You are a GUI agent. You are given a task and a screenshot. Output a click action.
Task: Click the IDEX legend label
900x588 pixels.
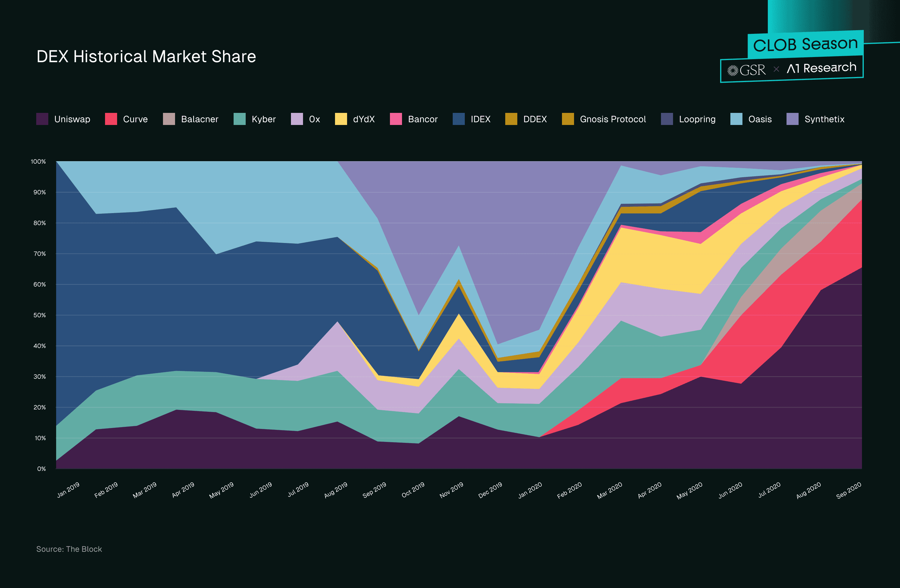pos(480,119)
